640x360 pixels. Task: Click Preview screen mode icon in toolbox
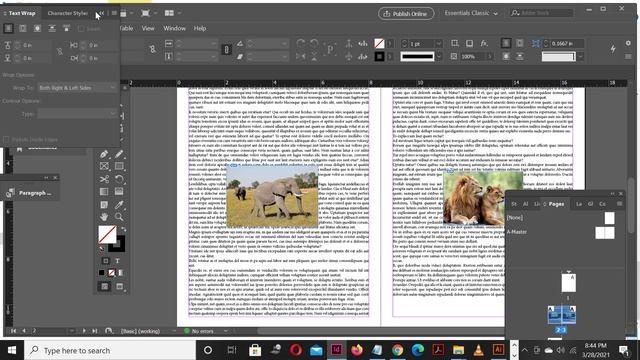click(x=119, y=287)
